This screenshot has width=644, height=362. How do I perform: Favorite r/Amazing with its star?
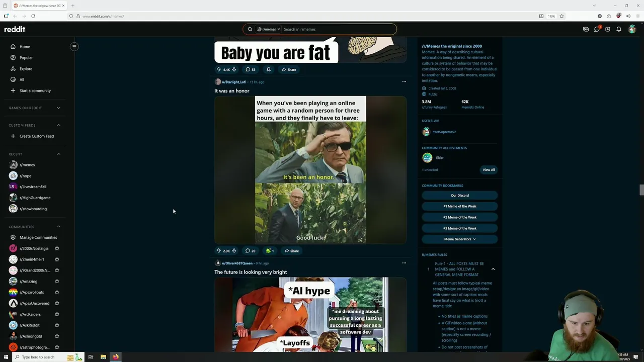pos(57,282)
